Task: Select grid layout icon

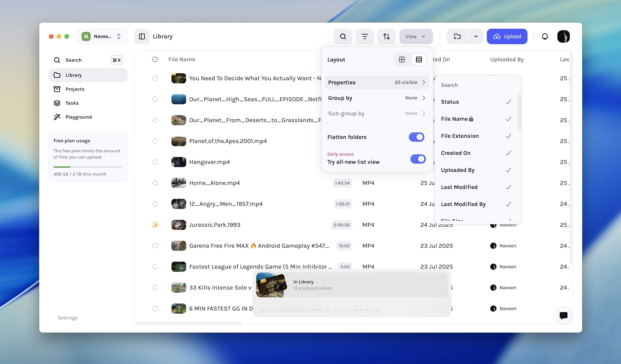Action: pyautogui.click(x=402, y=59)
